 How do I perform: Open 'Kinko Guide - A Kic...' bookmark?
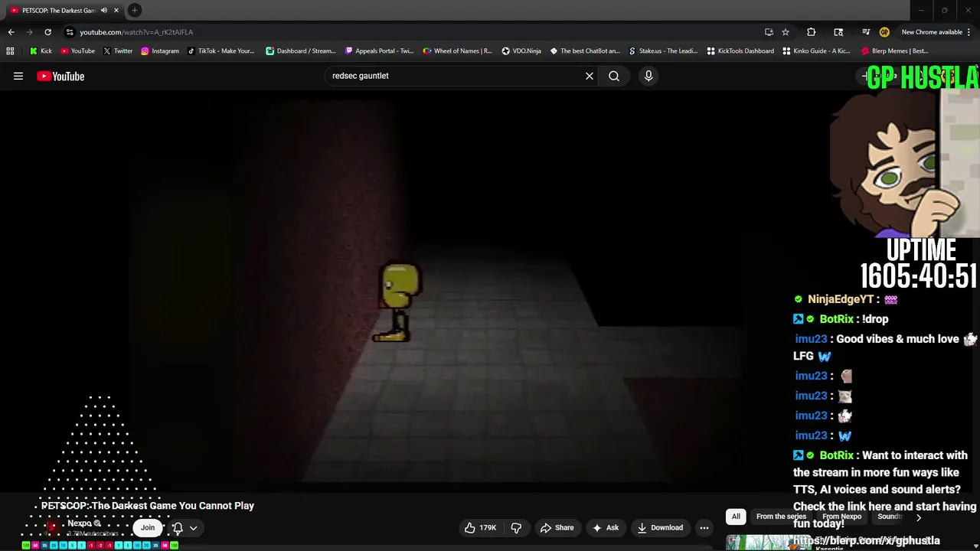coord(817,51)
